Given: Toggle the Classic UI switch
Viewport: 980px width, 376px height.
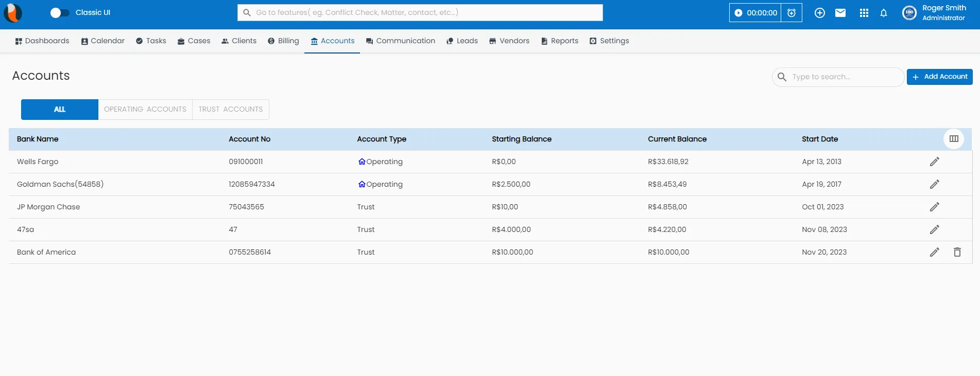Looking at the screenshot, I should [60, 13].
